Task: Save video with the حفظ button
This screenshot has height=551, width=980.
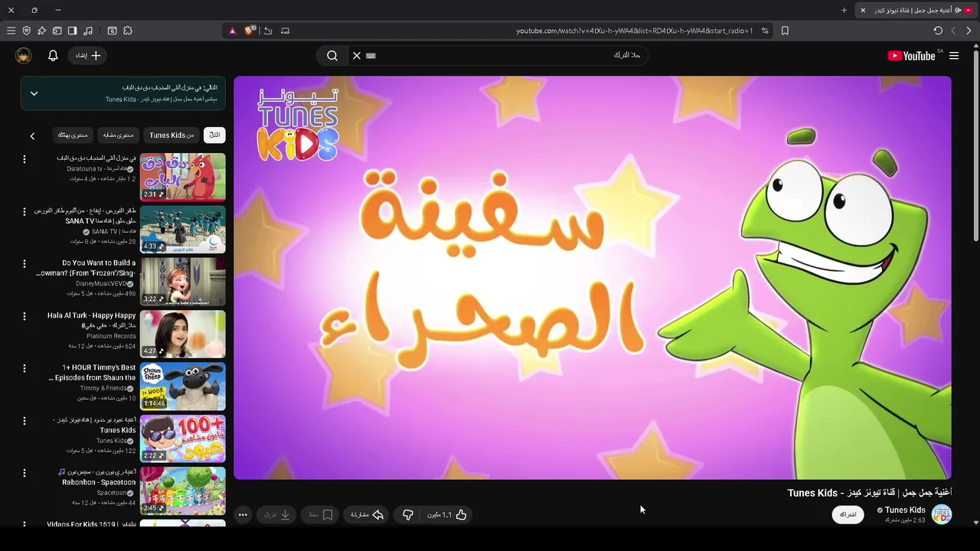Action: click(321, 515)
